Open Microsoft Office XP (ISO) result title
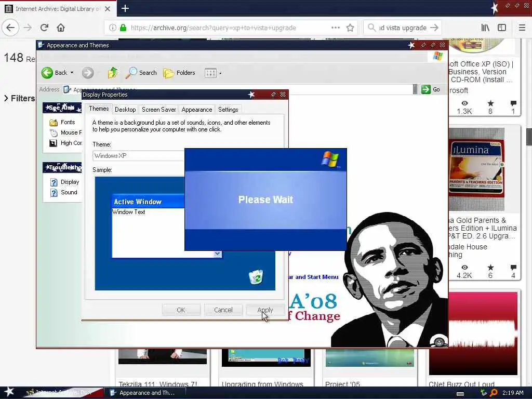 pyautogui.click(x=481, y=72)
